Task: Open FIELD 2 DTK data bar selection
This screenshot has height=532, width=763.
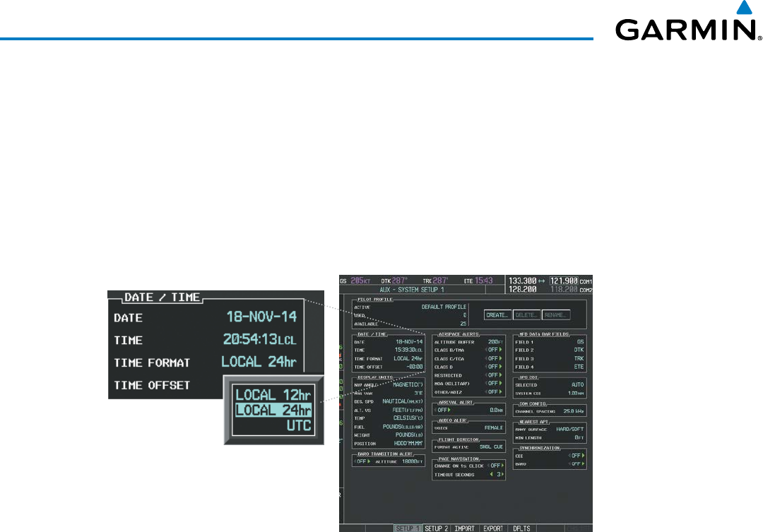Action: [579, 350]
